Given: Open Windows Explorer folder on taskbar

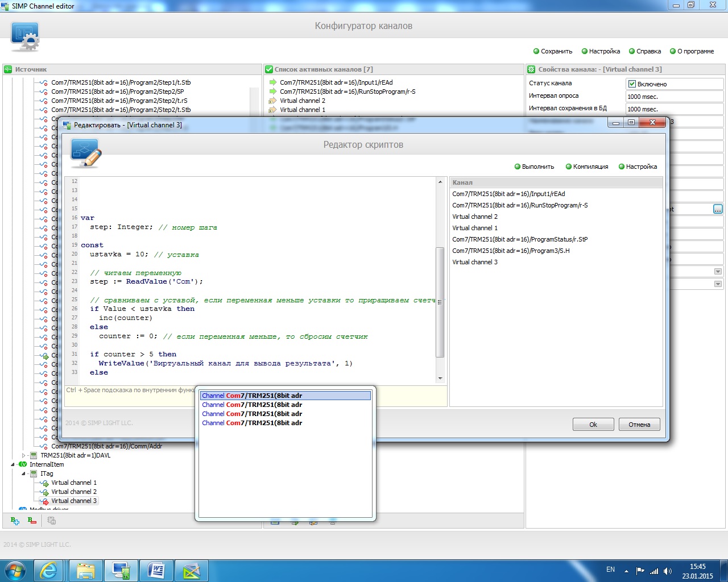Looking at the screenshot, I should (86, 570).
